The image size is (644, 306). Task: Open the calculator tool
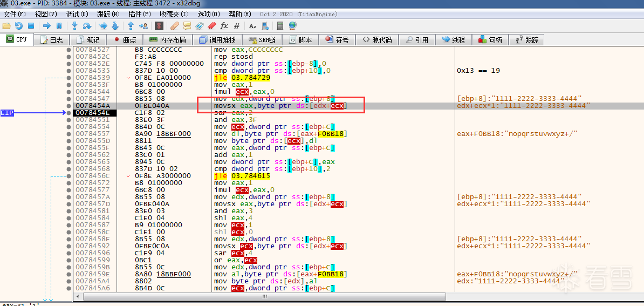click(280, 26)
